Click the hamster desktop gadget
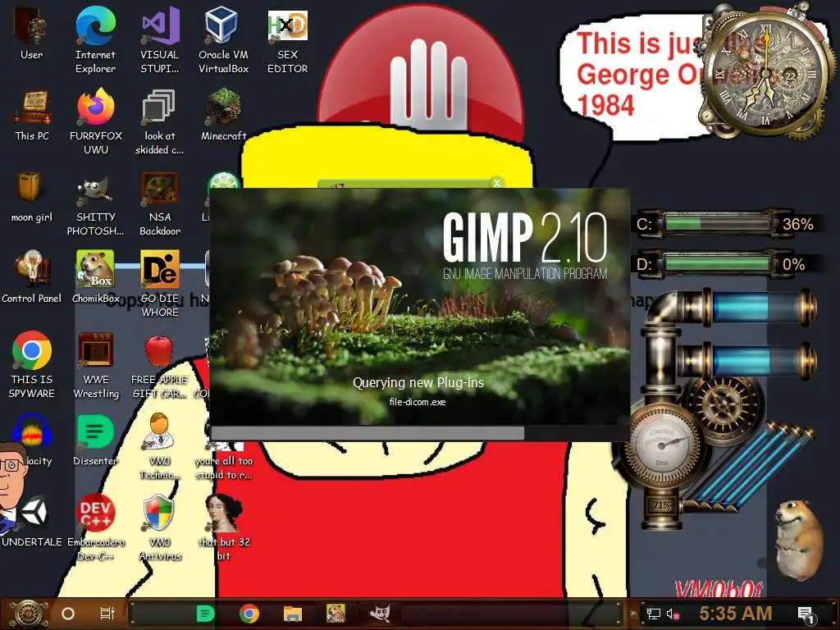840x630 pixels. pyautogui.click(x=799, y=538)
